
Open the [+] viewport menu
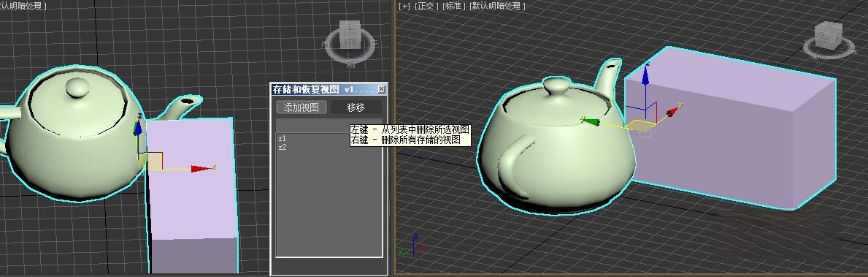click(x=404, y=6)
